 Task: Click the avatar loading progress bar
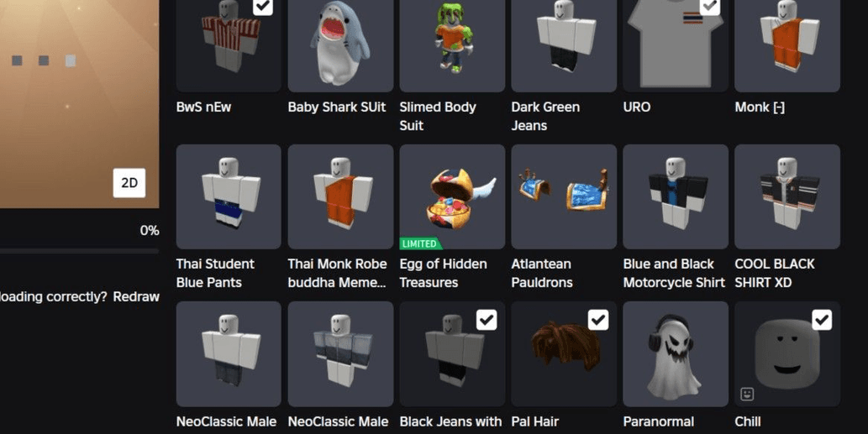79,251
